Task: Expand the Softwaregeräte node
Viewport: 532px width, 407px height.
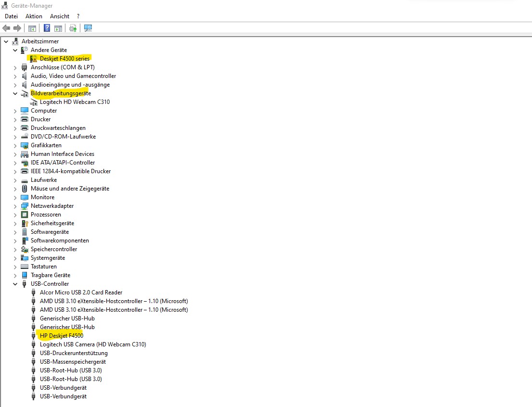Action: (15, 232)
